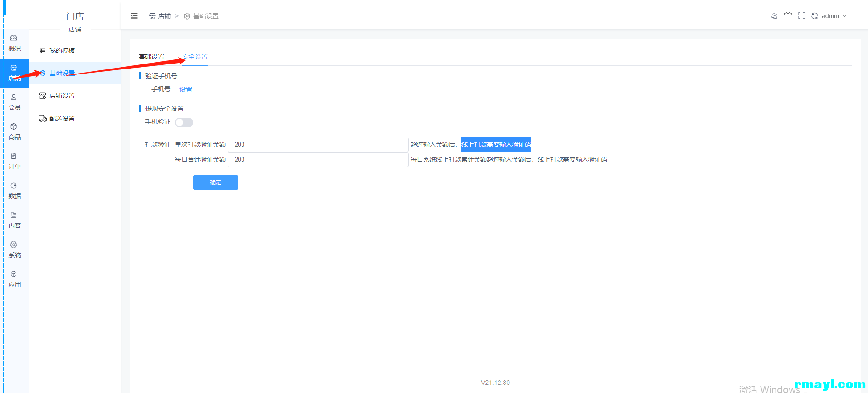The height and width of the screenshot is (393, 868).
Task: Enable the 手机验证 toggle switch
Action: tap(184, 123)
